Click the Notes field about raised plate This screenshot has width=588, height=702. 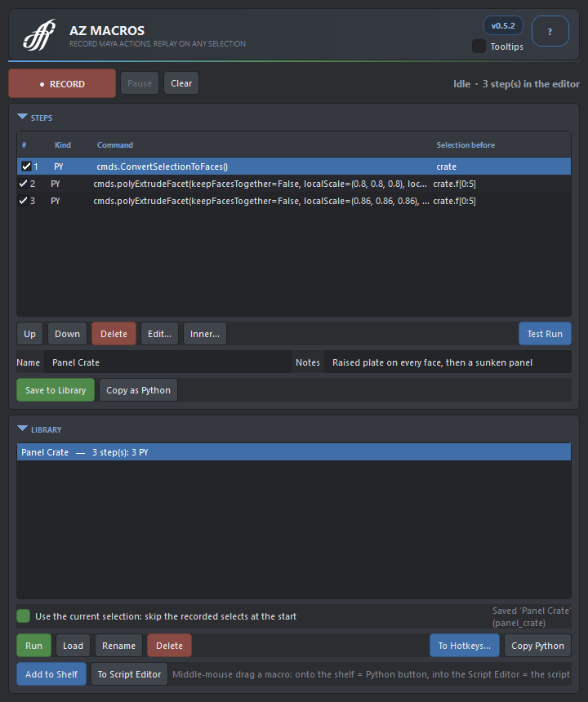pyautogui.click(x=448, y=362)
